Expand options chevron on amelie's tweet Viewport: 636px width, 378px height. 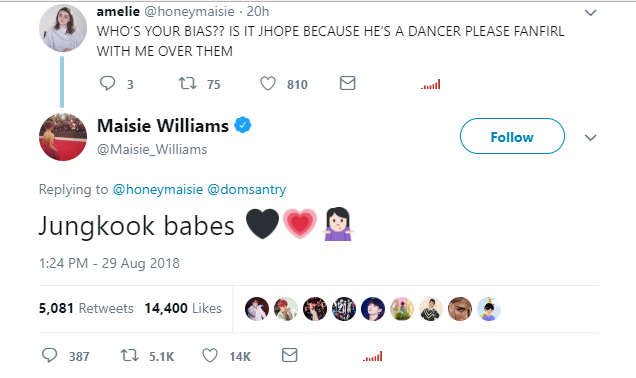pos(591,13)
